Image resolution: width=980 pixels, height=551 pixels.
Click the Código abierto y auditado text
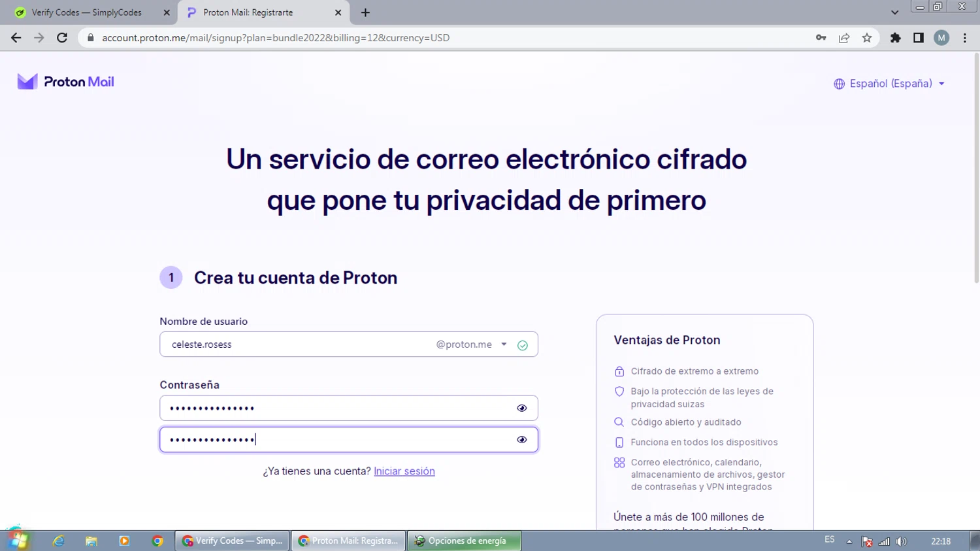click(x=686, y=422)
